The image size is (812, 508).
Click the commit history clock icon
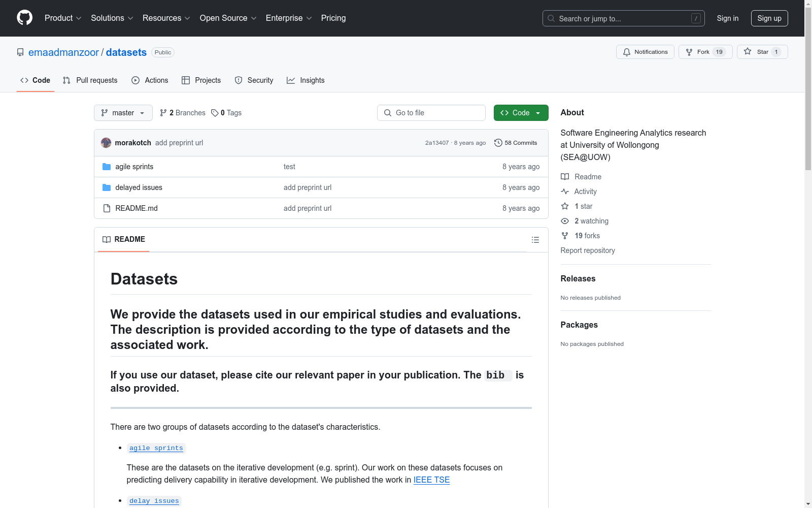pos(498,143)
